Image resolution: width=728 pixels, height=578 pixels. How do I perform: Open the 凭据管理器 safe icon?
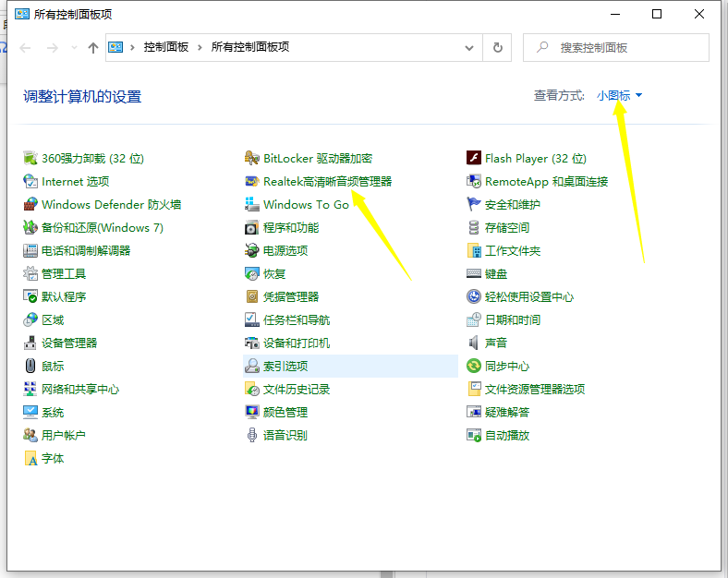point(251,297)
